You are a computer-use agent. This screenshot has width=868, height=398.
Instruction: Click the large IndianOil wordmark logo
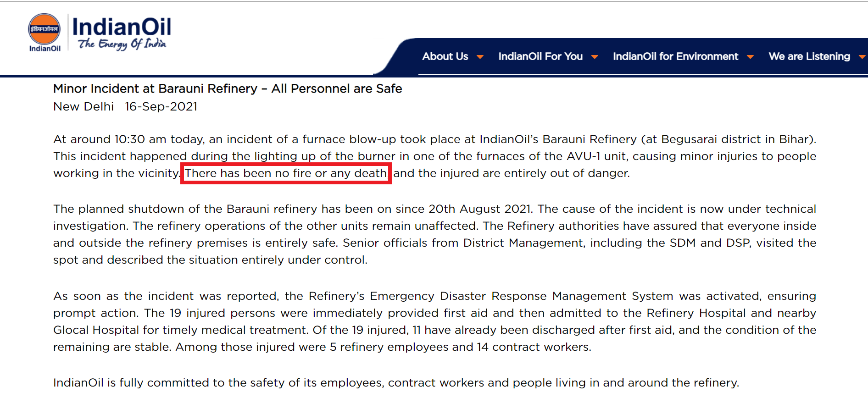click(x=122, y=27)
